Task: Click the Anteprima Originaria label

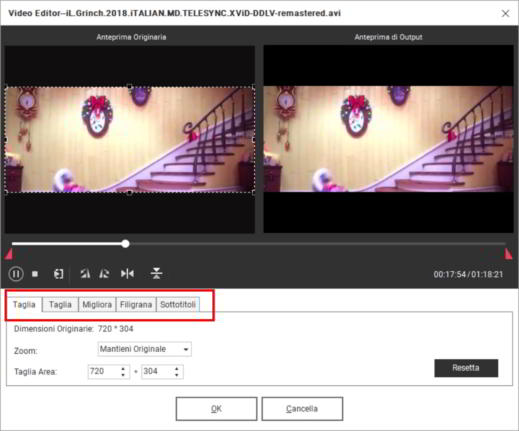Action: (x=131, y=37)
